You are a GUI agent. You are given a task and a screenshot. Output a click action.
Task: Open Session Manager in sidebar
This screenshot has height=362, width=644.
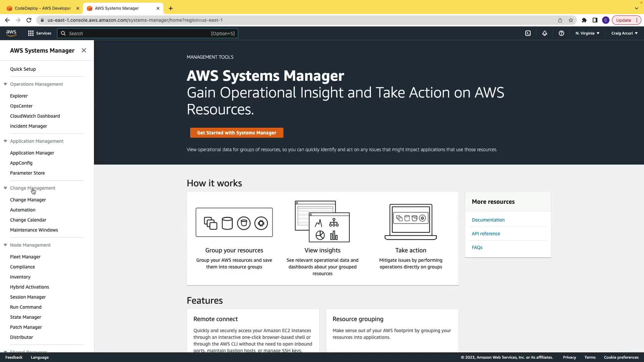[28, 297]
